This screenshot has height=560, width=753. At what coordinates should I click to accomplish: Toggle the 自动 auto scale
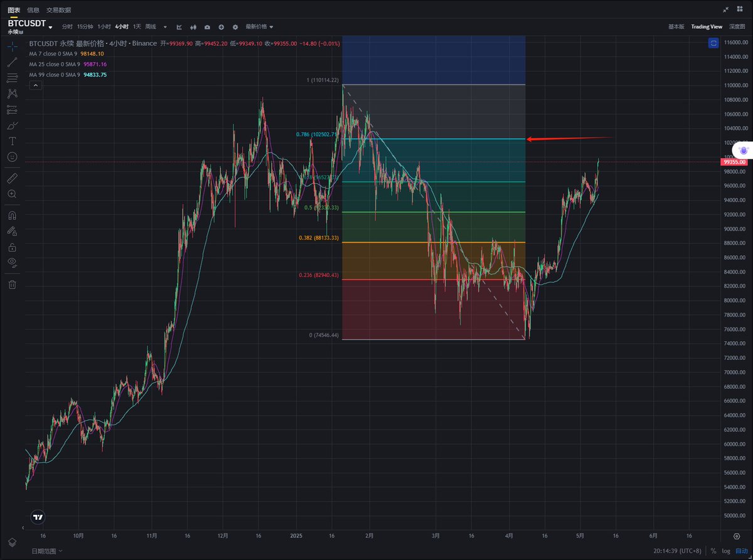point(742,551)
